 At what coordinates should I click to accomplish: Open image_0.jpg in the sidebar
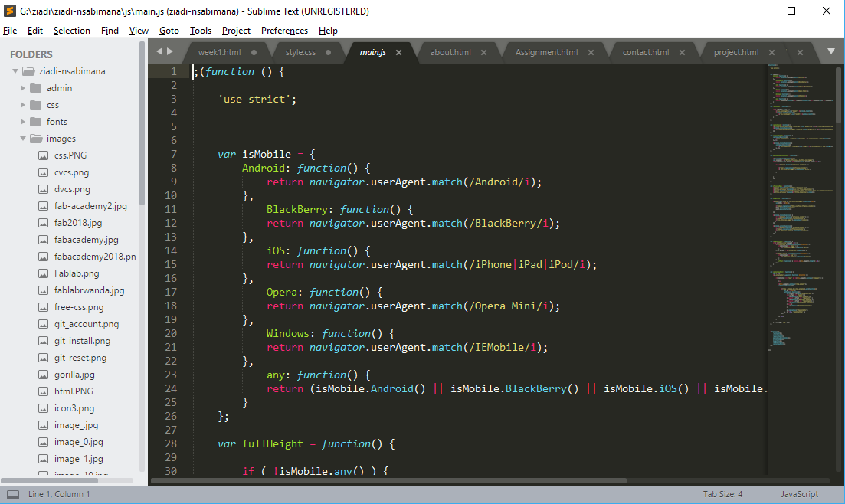click(x=78, y=442)
